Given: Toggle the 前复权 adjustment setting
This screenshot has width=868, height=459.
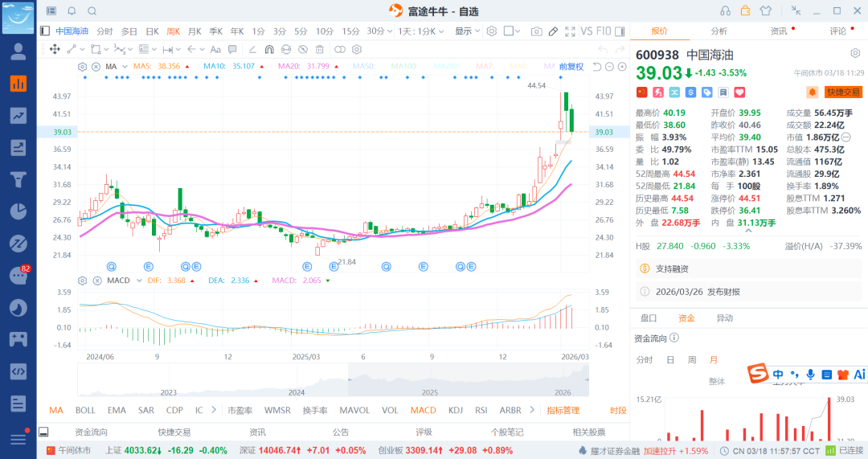Looking at the screenshot, I should pyautogui.click(x=571, y=67).
